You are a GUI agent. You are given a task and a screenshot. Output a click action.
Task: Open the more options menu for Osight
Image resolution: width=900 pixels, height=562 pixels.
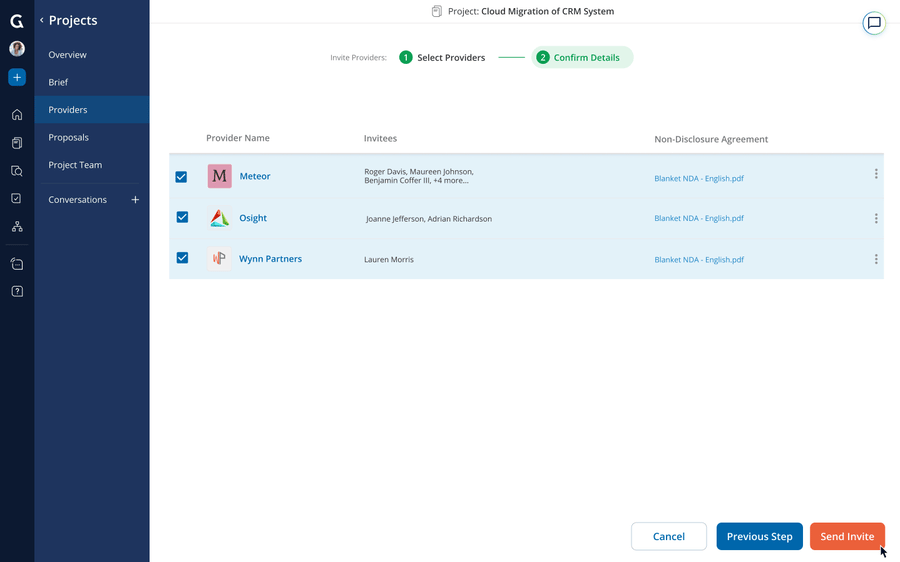click(876, 218)
